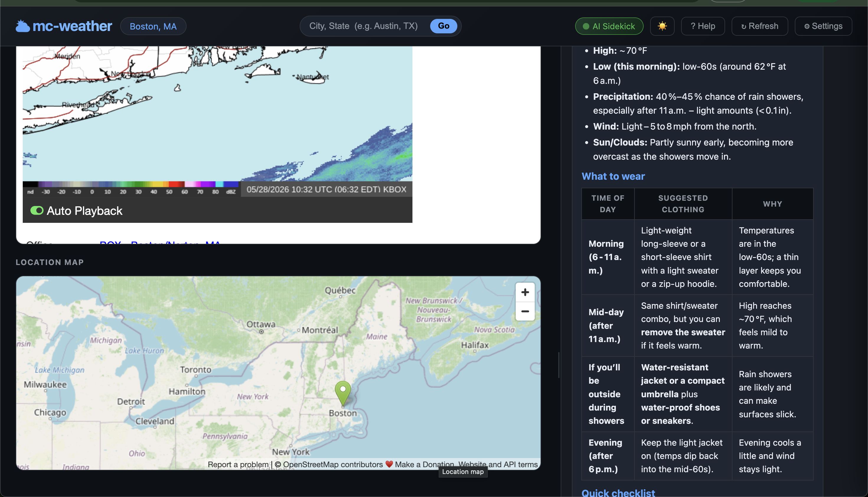Screen dimensions: 868x497
Task: Click the Keep the light jacket cell
Action: click(683, 456)
